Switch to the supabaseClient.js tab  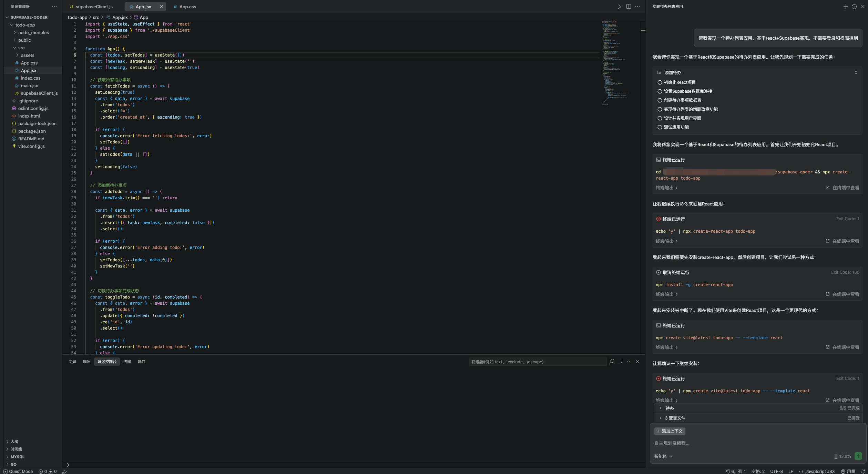coord(94,7)
